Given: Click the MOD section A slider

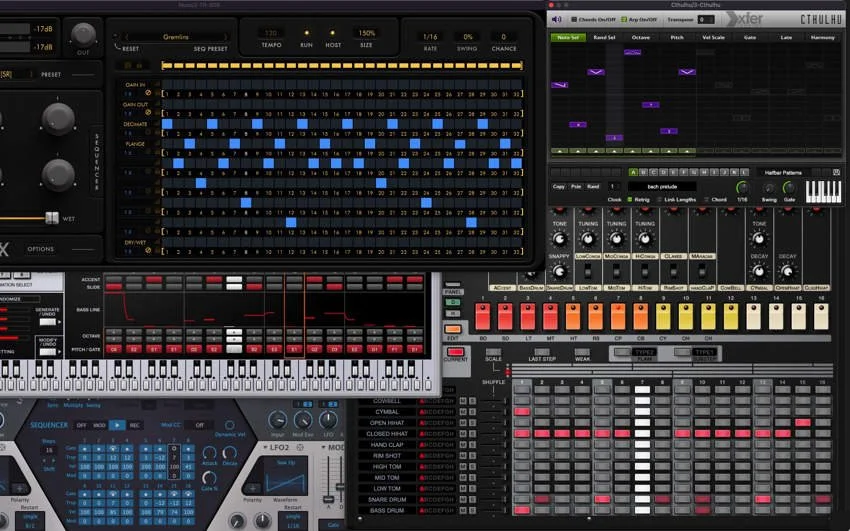Looking at the screenshot, I should (328, 498).
